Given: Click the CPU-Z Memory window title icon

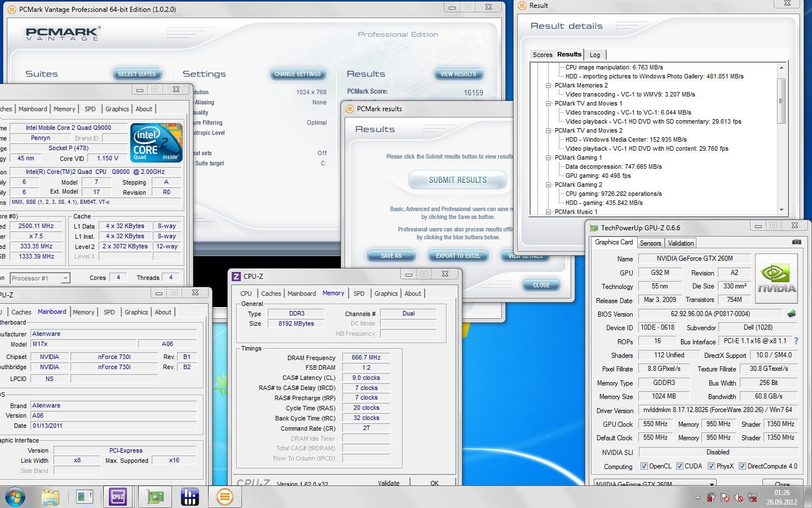Looking at the screenshot, I should 236,277.
